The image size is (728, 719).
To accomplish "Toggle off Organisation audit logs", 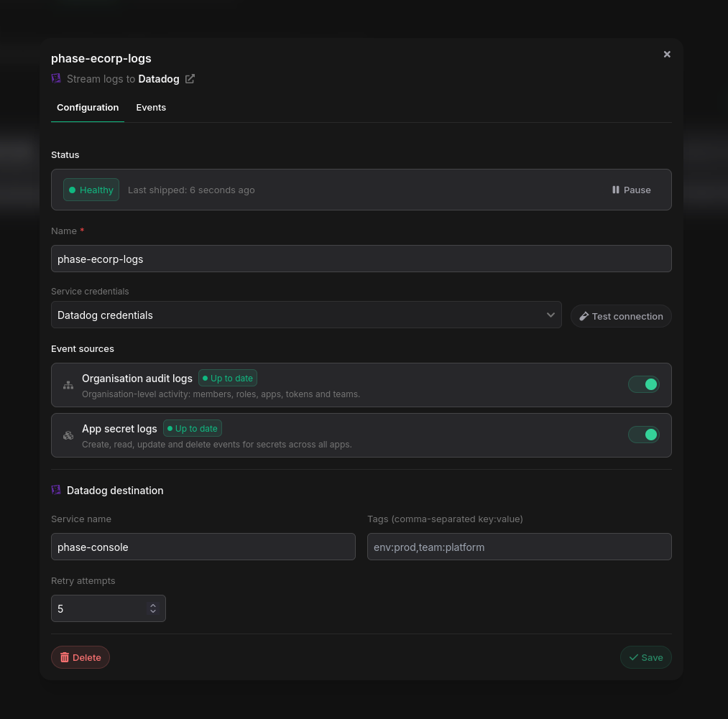I will (643, 385).
